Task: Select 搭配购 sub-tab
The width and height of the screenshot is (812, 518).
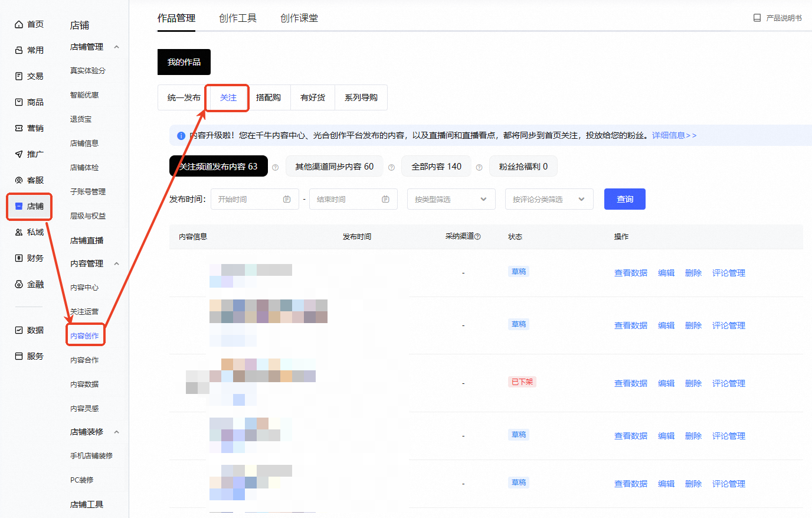Action: [269, 97]
